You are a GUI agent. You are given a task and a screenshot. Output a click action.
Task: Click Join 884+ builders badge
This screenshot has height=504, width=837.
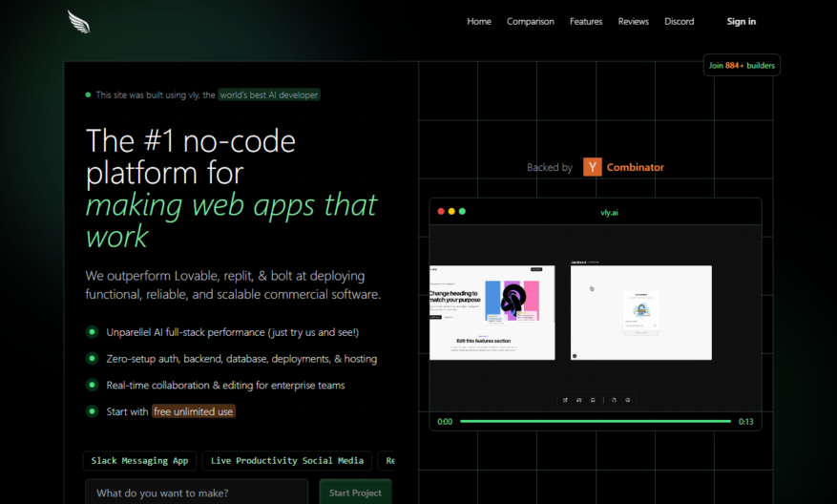click(742, 65)
